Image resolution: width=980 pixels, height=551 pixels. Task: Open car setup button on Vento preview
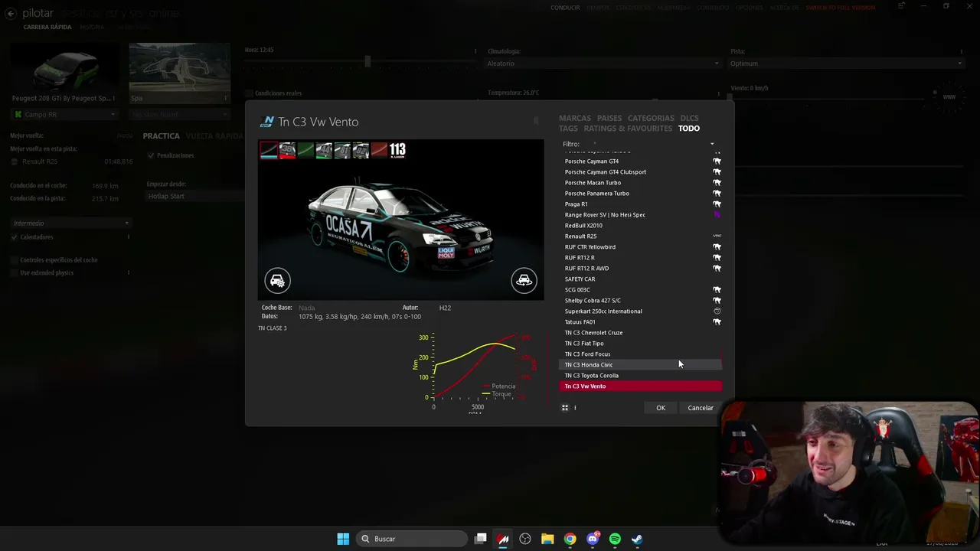pos(277,281)
